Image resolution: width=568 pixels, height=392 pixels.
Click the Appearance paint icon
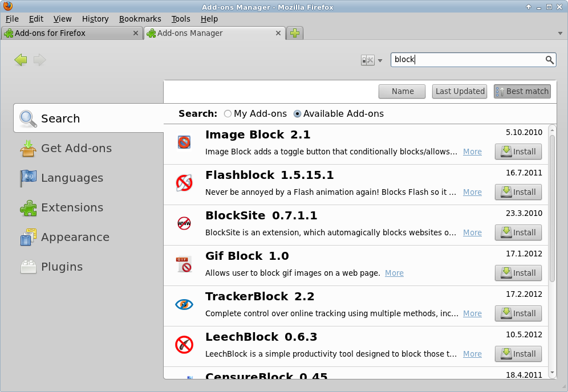point(29,238)
